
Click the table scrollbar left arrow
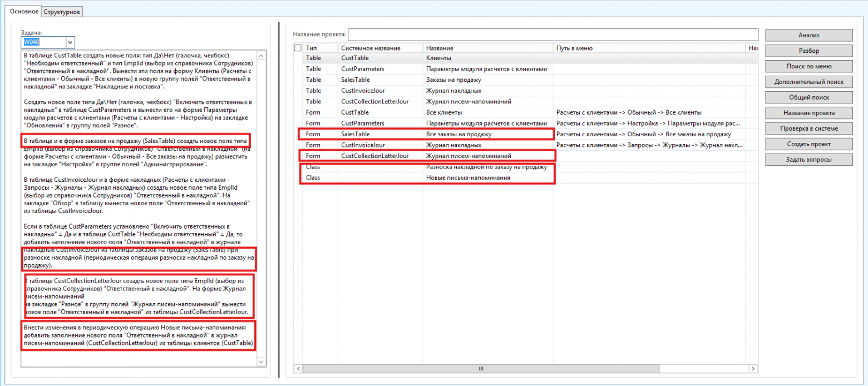[298, 369]
